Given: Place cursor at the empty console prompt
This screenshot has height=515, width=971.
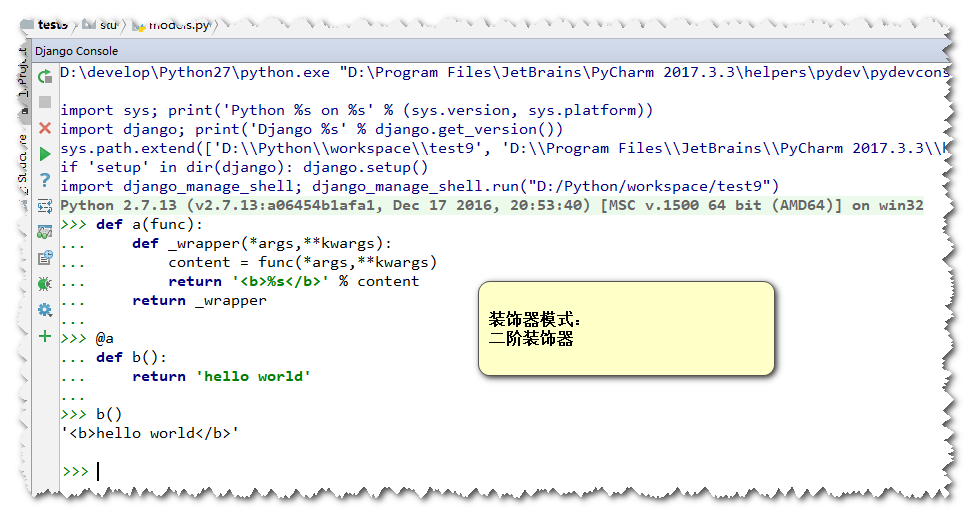Looking at the screenshot, I should click(x=98, y=471).
